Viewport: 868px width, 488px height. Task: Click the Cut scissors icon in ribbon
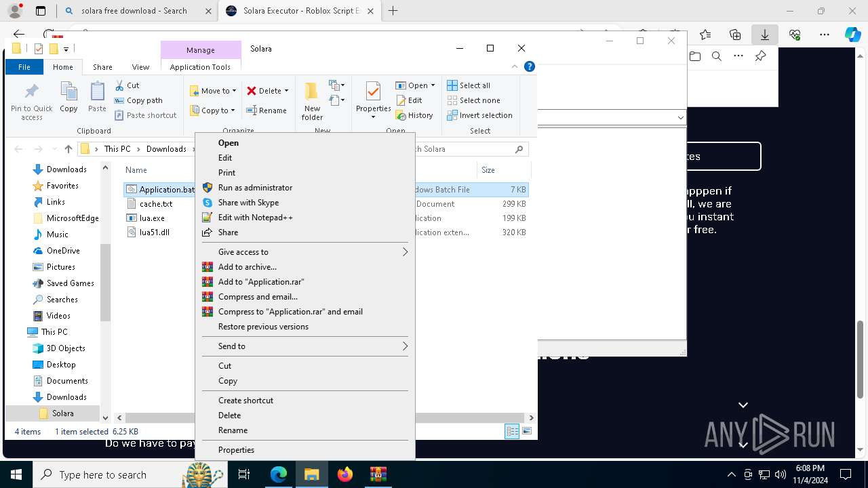[x=119, y=85]
